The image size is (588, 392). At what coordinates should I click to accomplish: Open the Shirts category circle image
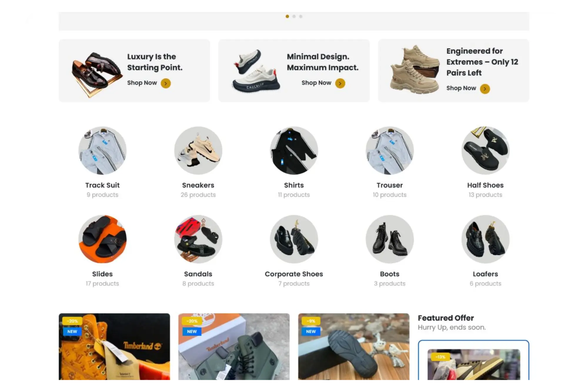coord(294,151)
